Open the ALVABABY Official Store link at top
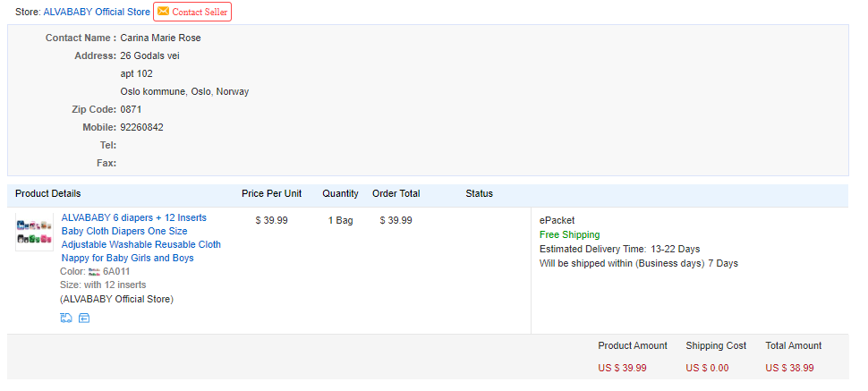The height and width of the screenshot is (391, 868). tap(97, 12)
